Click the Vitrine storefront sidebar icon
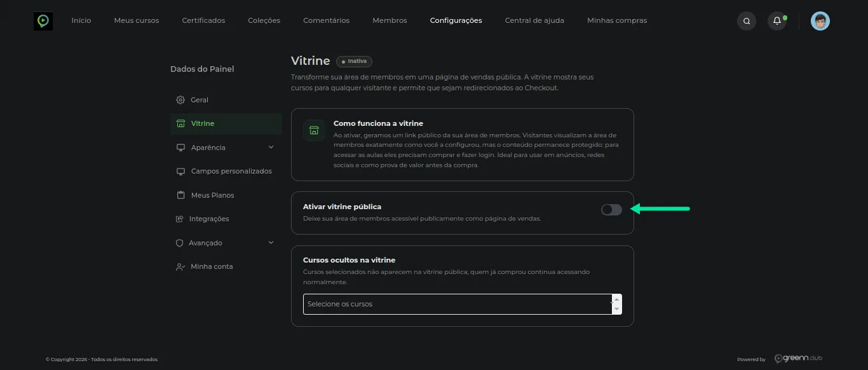Image resolution: width=868 pixels, height=370 pixels. (180, 123)
